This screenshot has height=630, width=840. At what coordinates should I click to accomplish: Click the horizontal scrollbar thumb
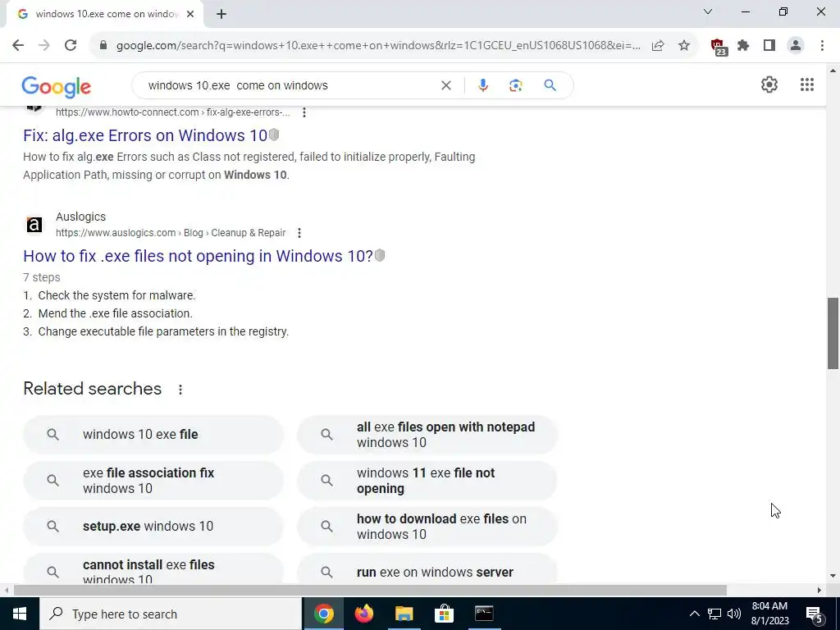[370, 590]
